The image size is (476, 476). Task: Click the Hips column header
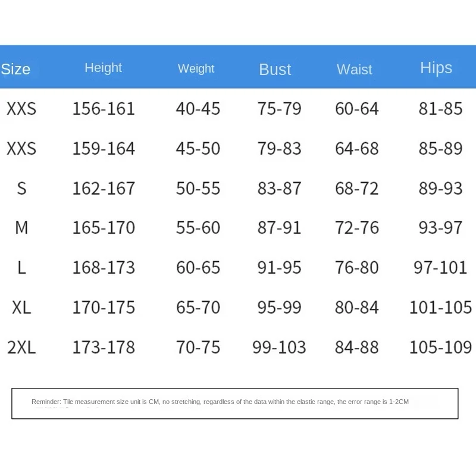click(436, 68)
